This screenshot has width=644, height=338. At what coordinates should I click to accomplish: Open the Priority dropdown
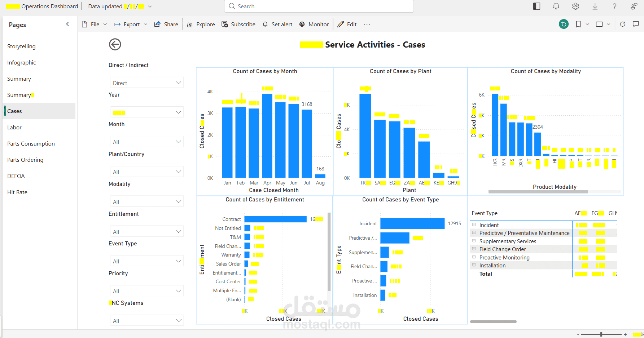pos(147,291)
